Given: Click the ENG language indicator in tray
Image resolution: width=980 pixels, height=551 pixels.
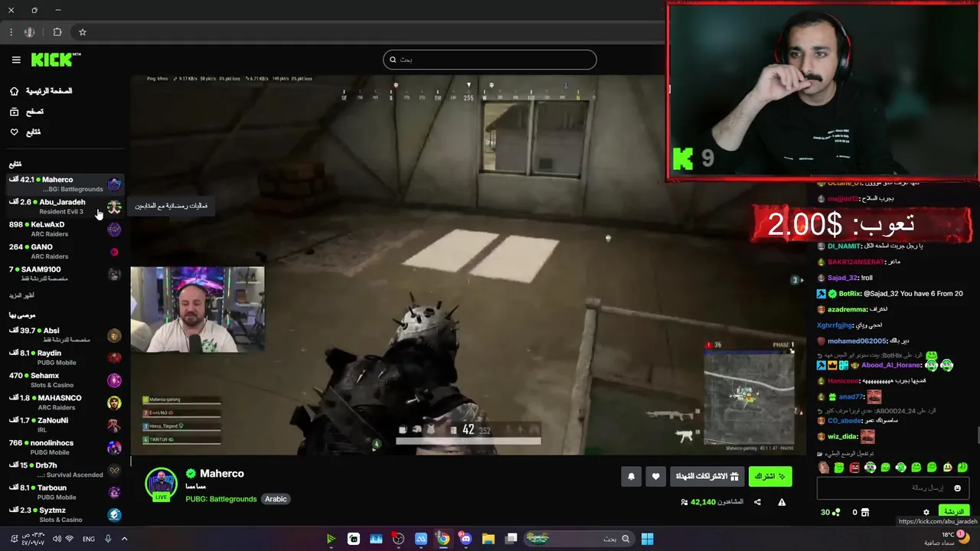Looking at the screenshot, I should pyautogui.click(x=89, y=539).
